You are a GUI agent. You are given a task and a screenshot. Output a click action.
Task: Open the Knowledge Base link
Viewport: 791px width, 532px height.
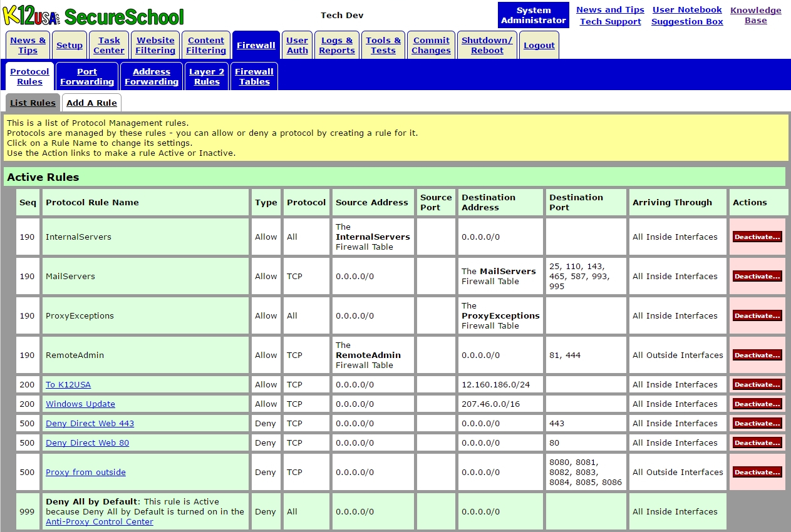pos(755,15)
